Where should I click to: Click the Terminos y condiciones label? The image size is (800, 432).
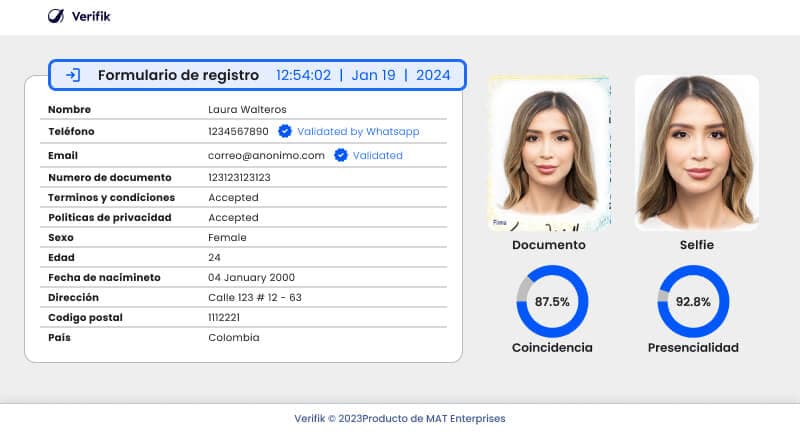111,197
